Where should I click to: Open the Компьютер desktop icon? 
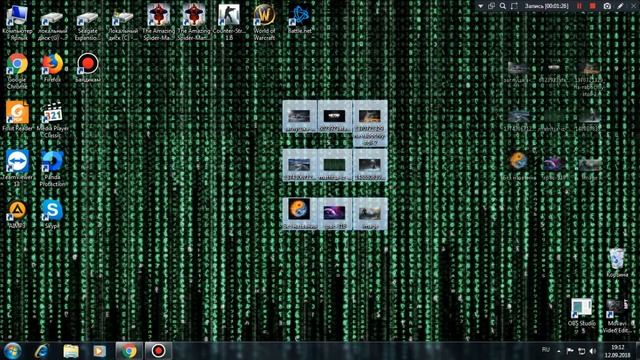point(18,22)
